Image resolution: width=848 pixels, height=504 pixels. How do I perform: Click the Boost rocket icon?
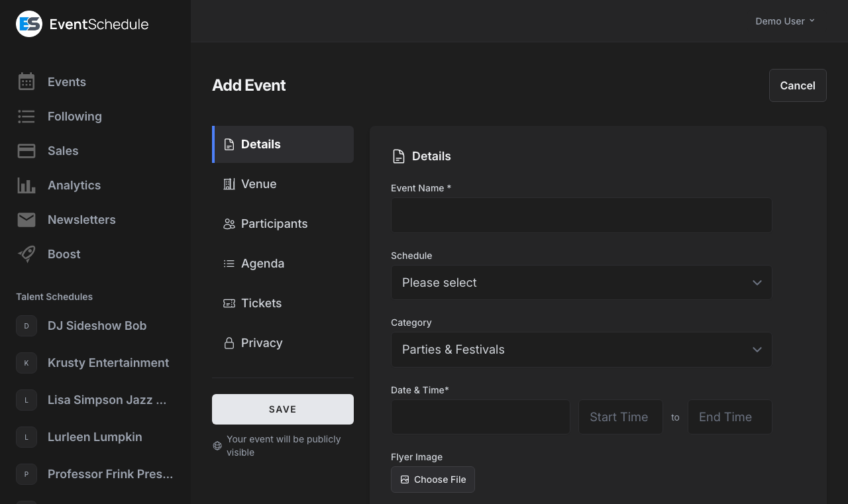[26, 254]
